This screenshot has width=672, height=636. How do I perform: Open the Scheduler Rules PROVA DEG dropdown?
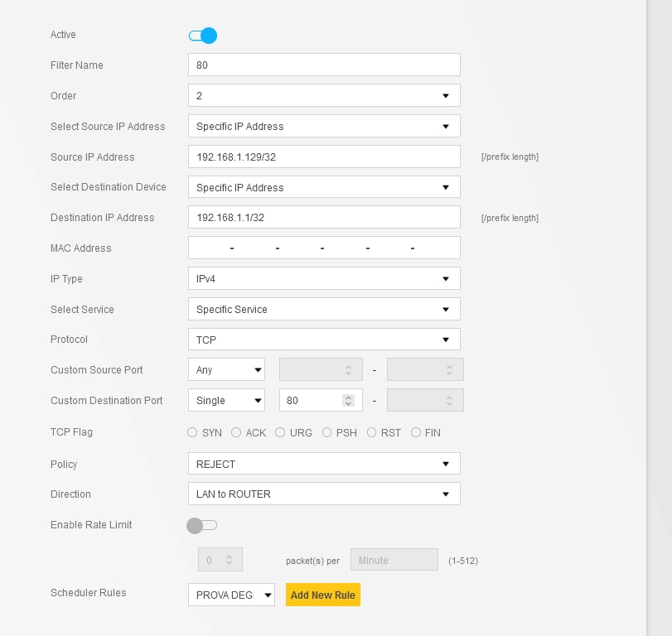231,595
